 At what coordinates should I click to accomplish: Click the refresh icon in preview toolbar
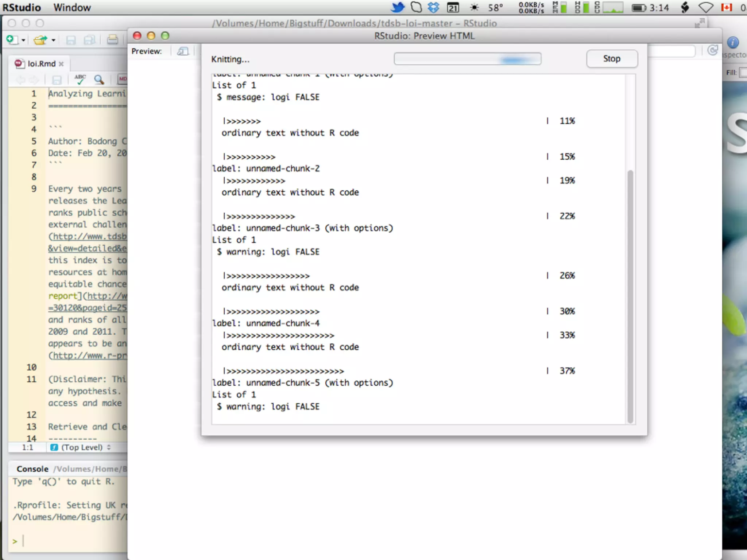point(712,50)
